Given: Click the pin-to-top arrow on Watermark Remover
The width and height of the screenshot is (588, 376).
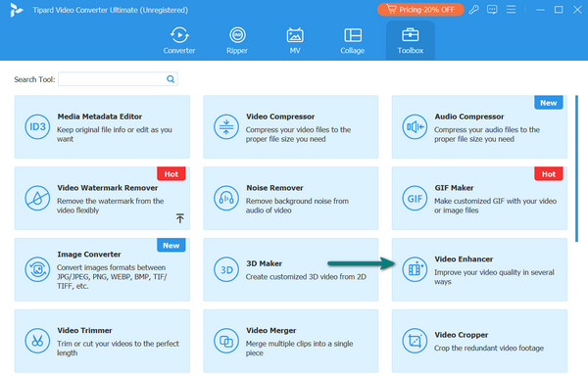Looking at the screenshot, I should point(180,218).
